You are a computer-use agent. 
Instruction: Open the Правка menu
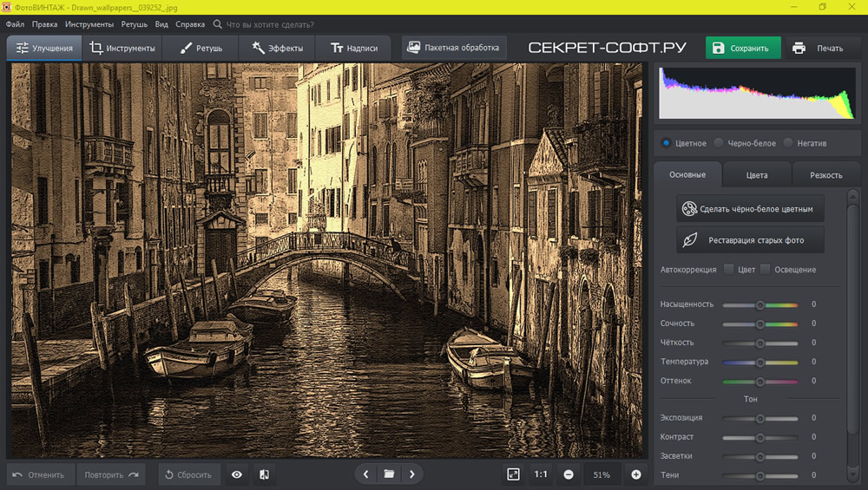(44, 24)
